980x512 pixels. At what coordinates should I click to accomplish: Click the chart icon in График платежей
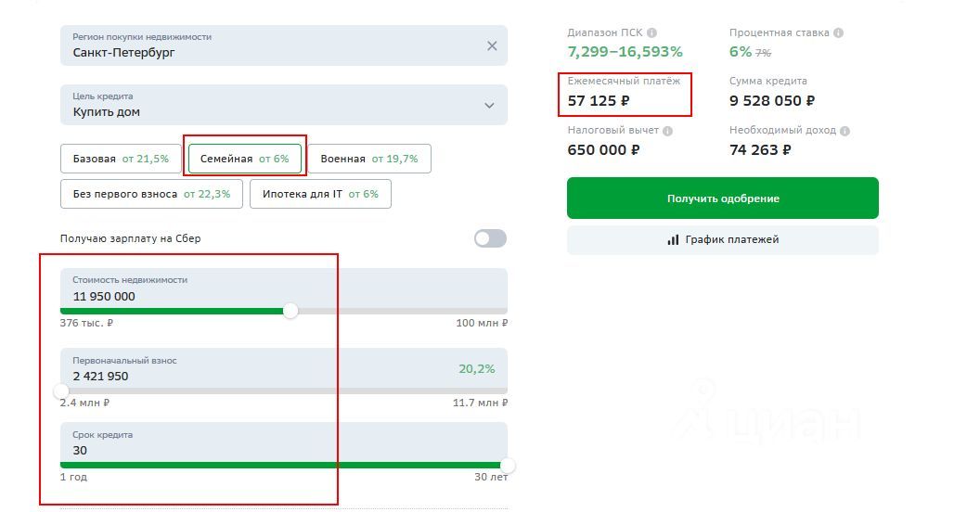pos(673,239)
